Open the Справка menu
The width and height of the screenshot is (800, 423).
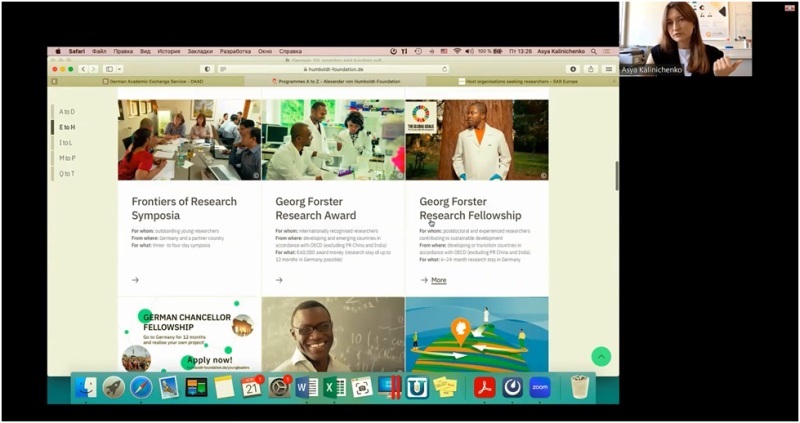(290, 51)
